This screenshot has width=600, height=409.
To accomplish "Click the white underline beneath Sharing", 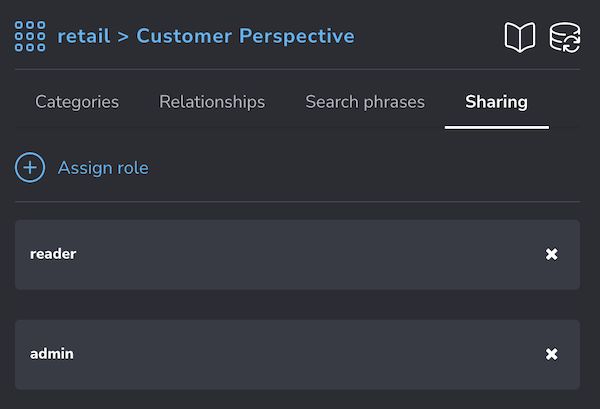I will (x=497, y=127).
